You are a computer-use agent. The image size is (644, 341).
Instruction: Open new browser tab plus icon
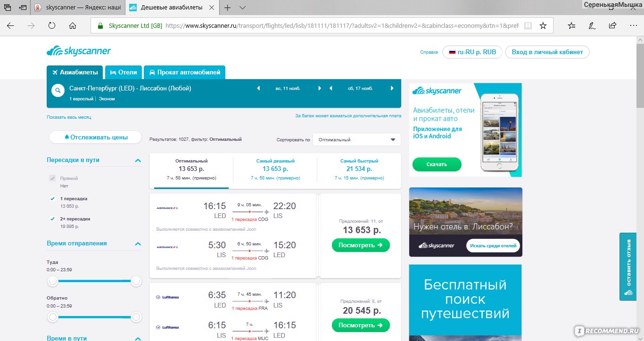[228, 8]
